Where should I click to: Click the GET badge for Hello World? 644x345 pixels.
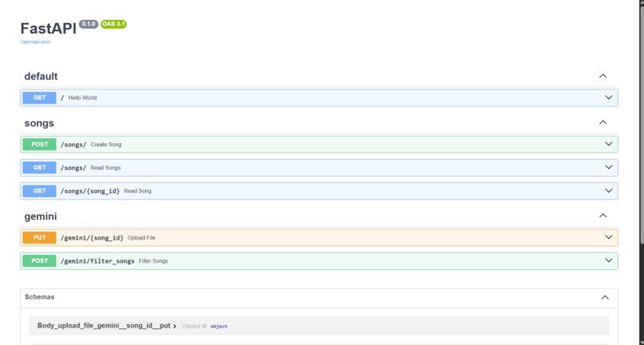pos(39,97)
